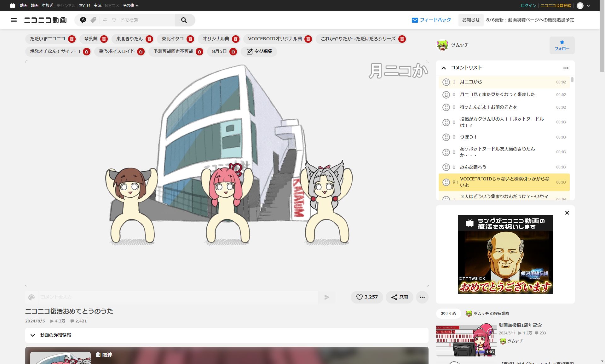Screen dimensions: 605x364
Task: Open the 実況 top menu item
Action: click(98, 6)
